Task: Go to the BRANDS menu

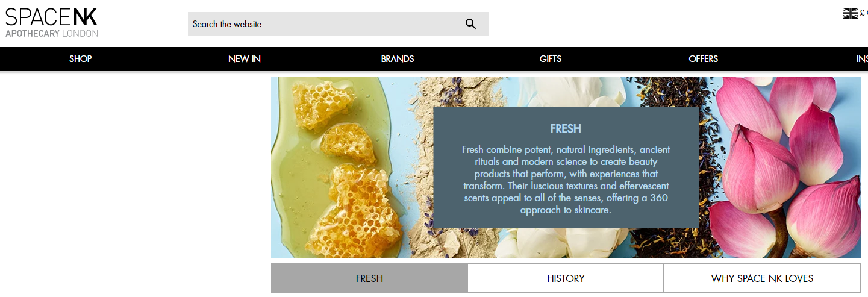Action: [x=398, y=59]
